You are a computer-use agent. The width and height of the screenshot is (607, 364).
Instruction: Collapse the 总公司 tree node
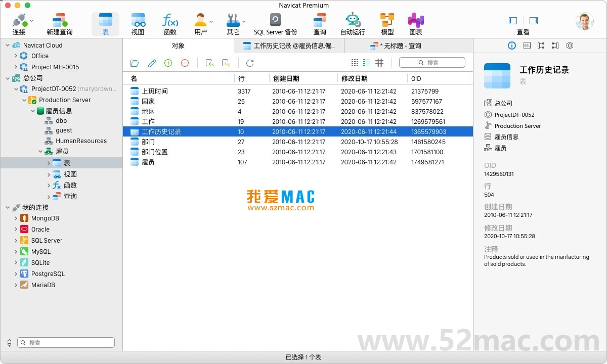pyautogui.click(x=8, y=78)
